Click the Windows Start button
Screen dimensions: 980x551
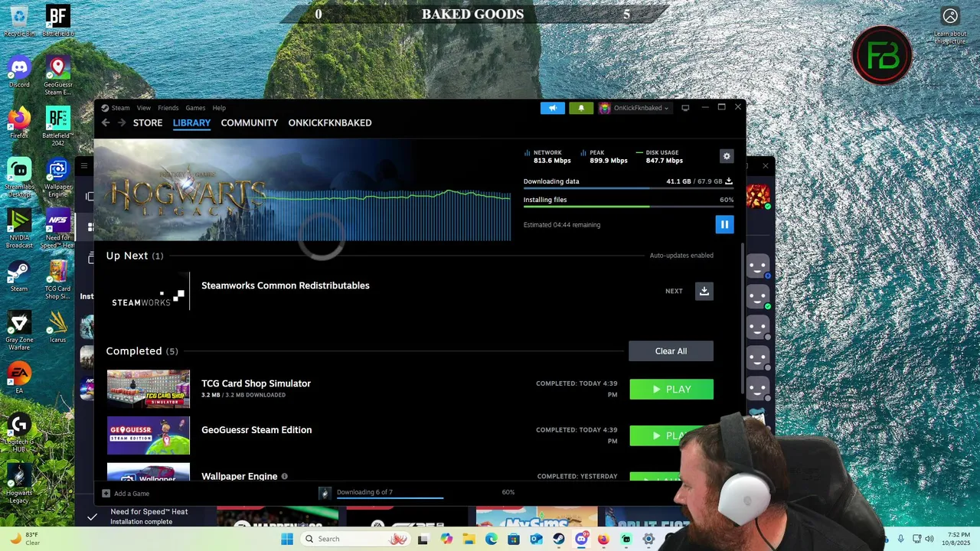tap(287, 539)
